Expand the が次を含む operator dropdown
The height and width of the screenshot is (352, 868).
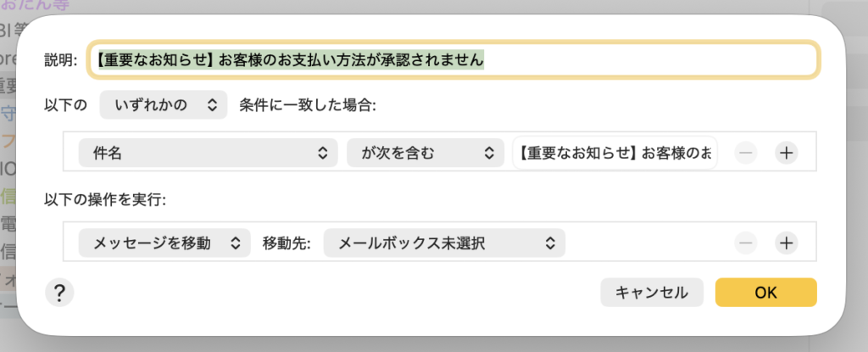422,153
